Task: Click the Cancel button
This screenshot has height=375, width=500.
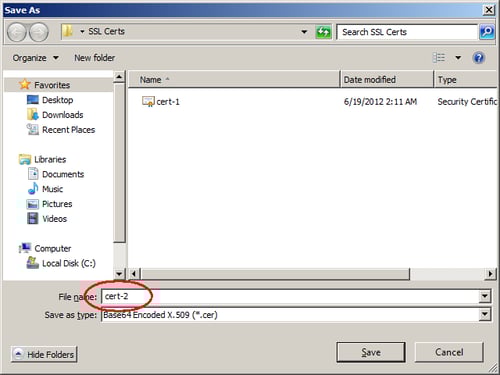Action: pos(449,352)
